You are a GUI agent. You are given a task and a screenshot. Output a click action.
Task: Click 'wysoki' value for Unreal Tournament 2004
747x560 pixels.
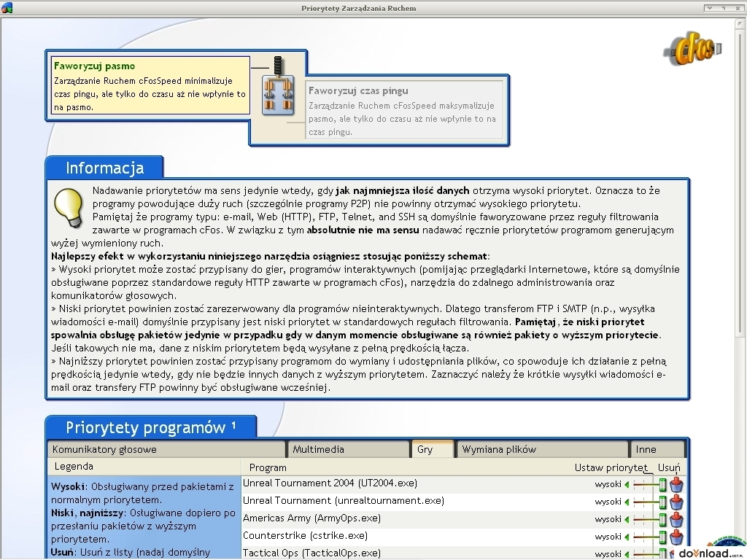point(608,485)
